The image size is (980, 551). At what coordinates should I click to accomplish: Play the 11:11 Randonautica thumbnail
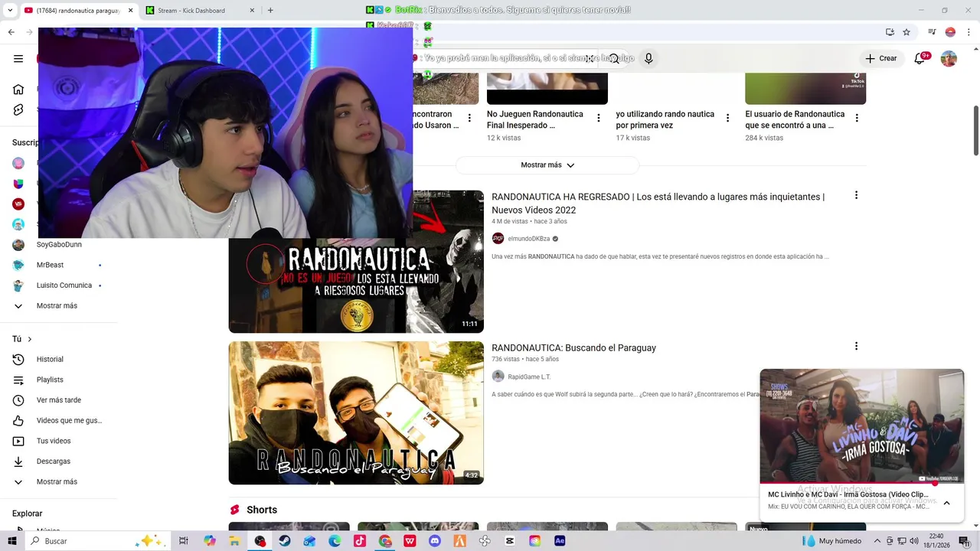[x=356, y=262]
